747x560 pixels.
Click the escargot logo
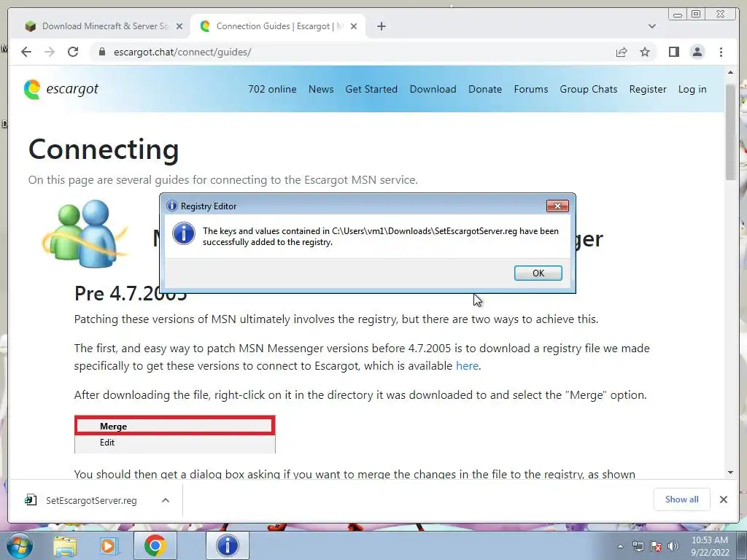click(x=61, y=89)
